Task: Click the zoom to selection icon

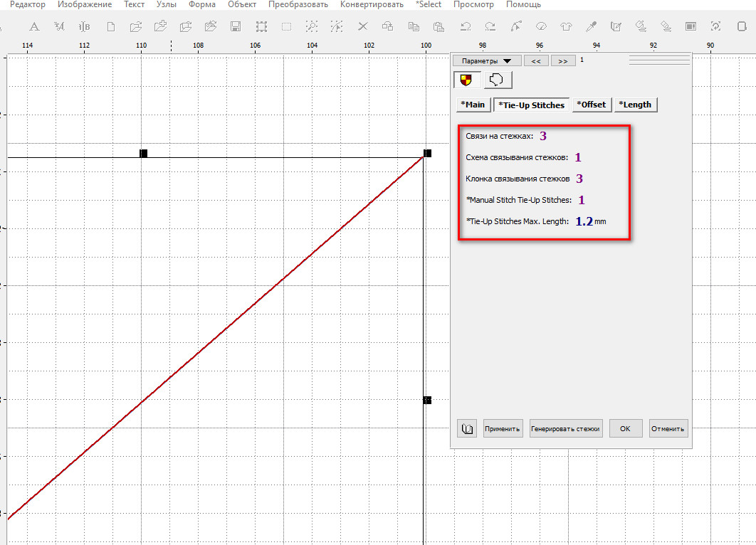Action: pos(312,26)
